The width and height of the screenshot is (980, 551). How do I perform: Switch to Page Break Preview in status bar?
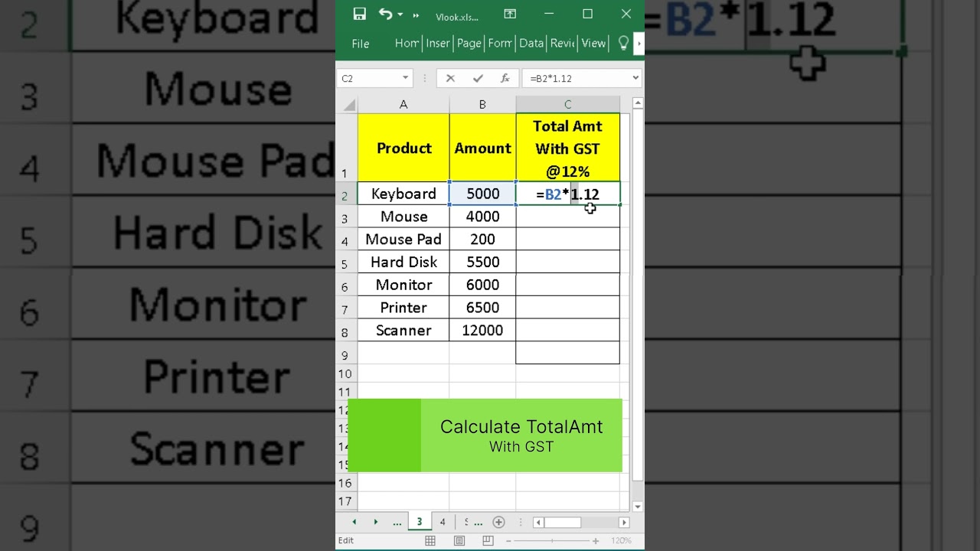point(487,540)
